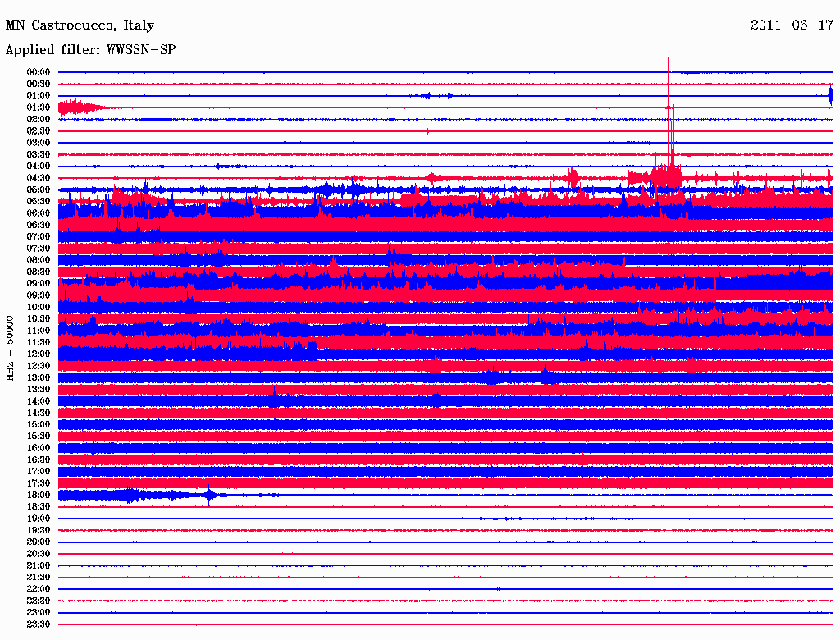Click the station title MN Castrocucco, Italy

click(80, 25)
